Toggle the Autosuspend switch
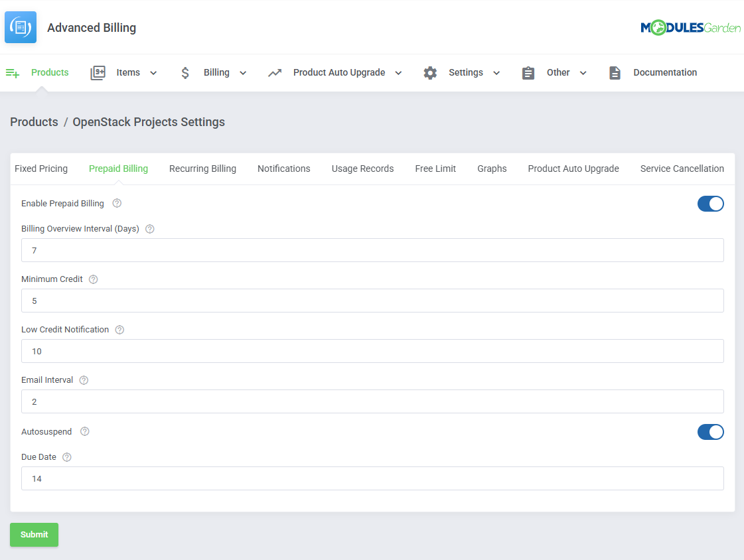 (x=710, y=432)
